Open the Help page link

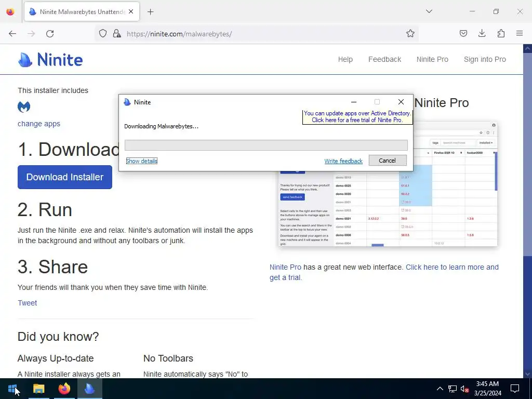pos(345,59)
